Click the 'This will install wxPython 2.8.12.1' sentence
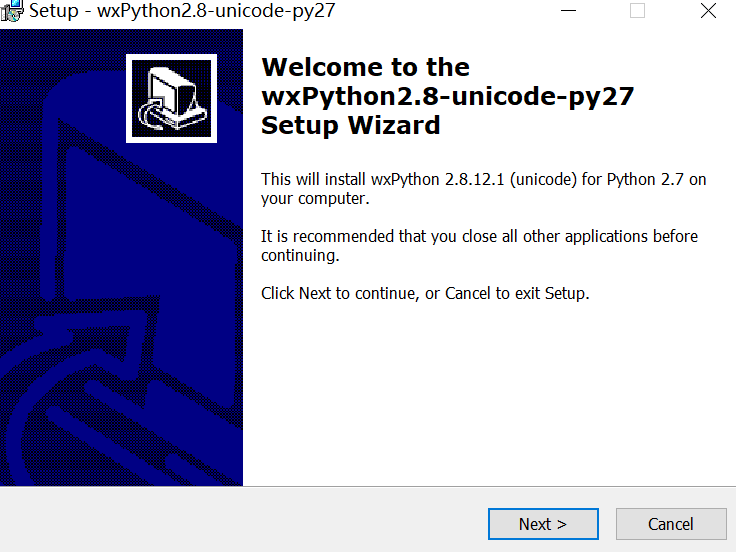Image resolution: width=736 pixels, height=552 pixels. 483,179
